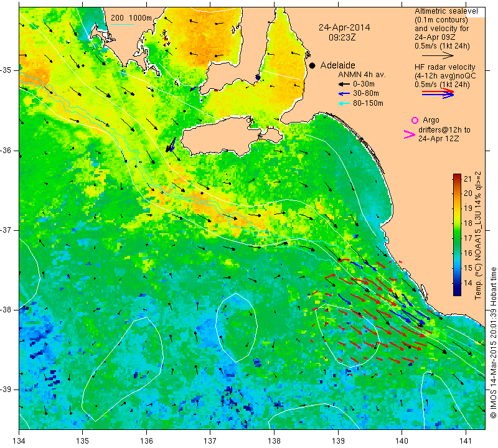Click the magenta Argo circle symbol
This screenshot has height=448, width=498.
click(415, 120)
